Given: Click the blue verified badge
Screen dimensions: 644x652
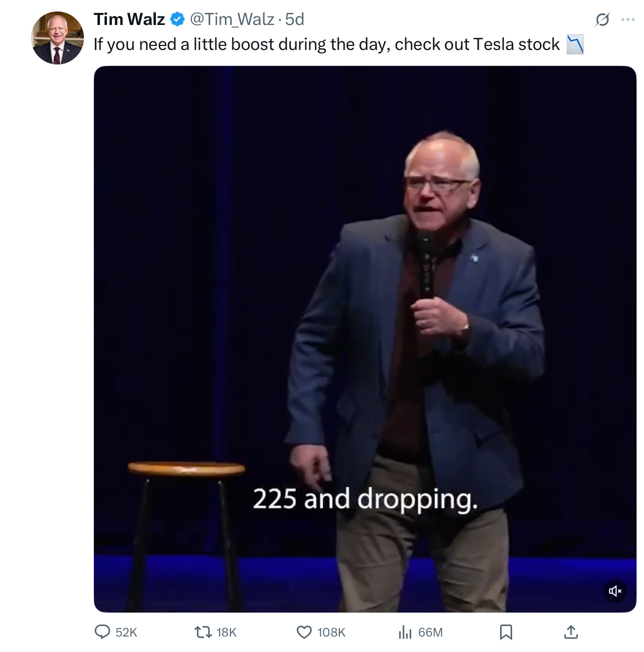Looking at the screenshot, I should point(177,19).
